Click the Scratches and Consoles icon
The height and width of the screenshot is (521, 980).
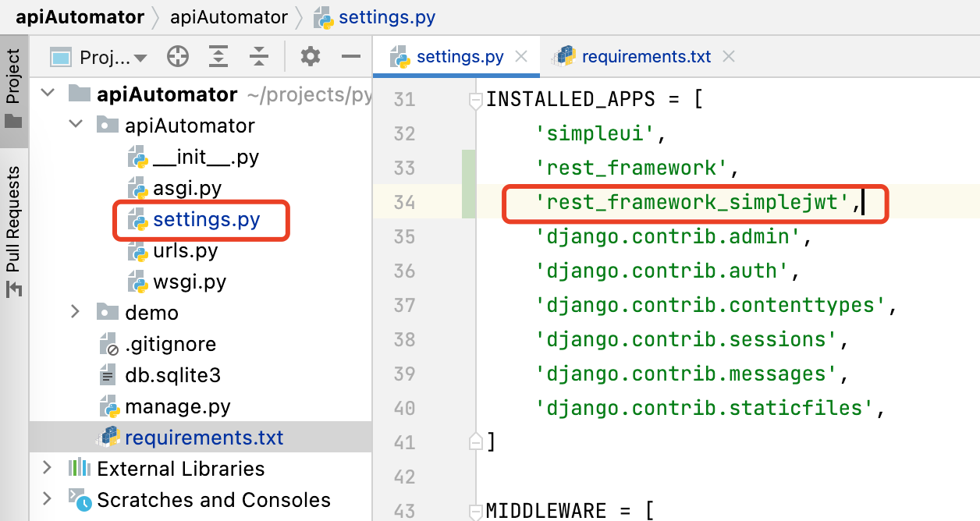pos(80,499)
